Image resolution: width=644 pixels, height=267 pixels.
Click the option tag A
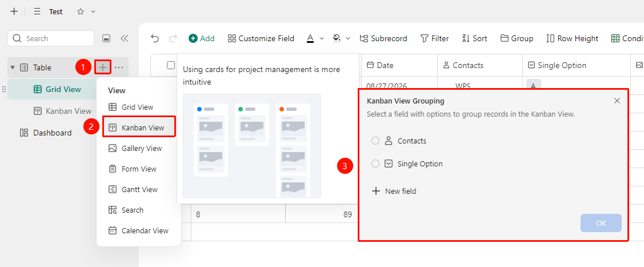534,85
